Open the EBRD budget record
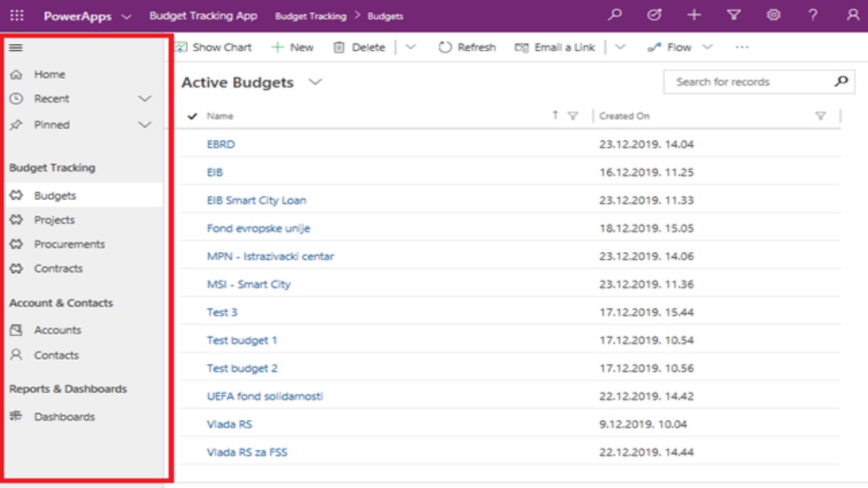This screenshot has width=868, height=488. coord(221,144)
